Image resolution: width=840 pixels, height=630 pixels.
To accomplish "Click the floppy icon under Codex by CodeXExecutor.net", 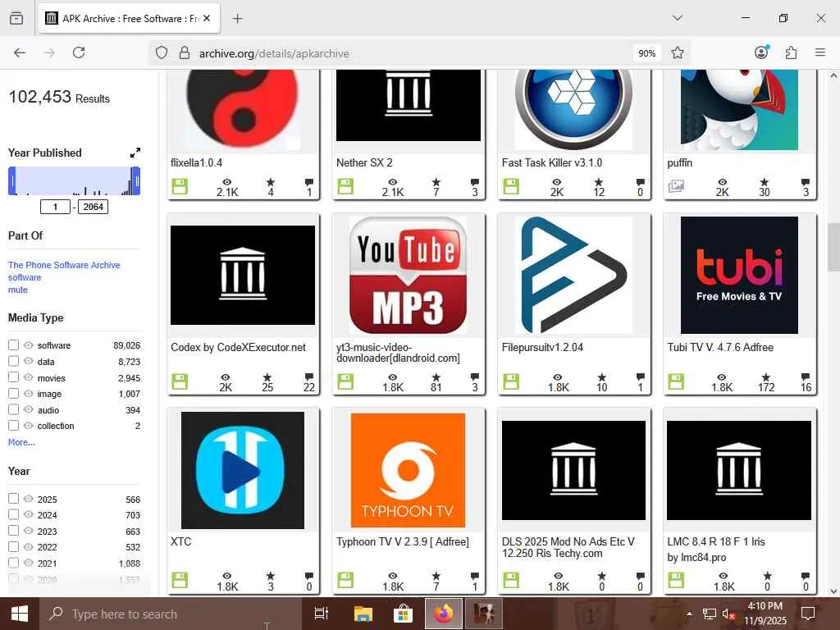I will click(180, 381).
